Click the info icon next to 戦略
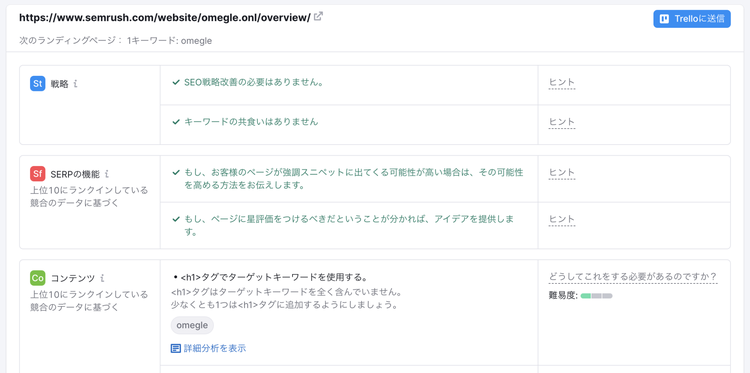 pos(76,84)
